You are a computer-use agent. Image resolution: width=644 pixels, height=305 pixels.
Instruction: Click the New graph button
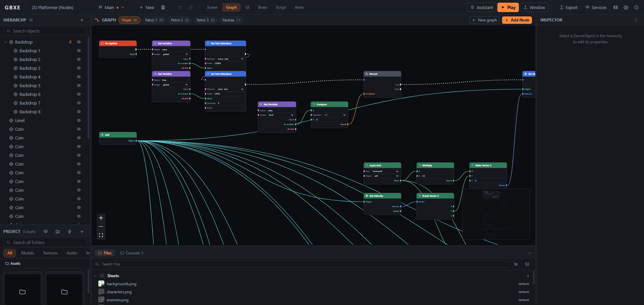[484, 20]
